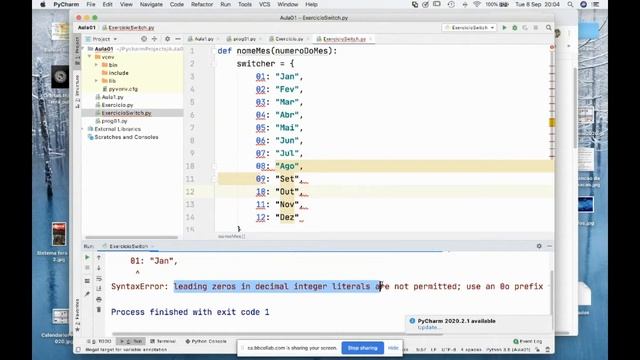Select Aula1.py in the project tree

pyautogui.click(x=112, y=97)
